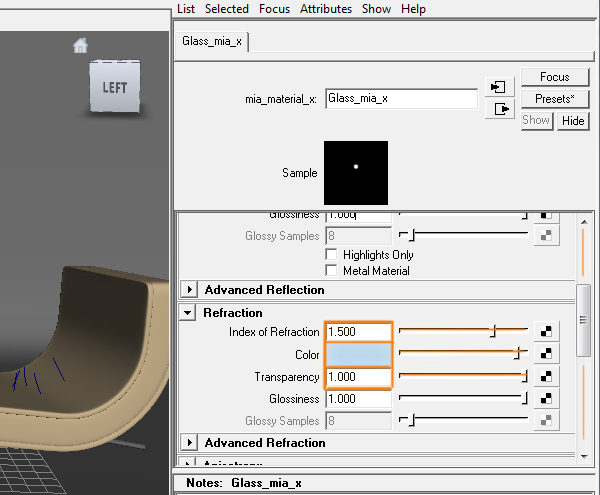This screenshot has width=600, height=495.
Task: Click map button for refraction Color
Action: tap(546, 354)
